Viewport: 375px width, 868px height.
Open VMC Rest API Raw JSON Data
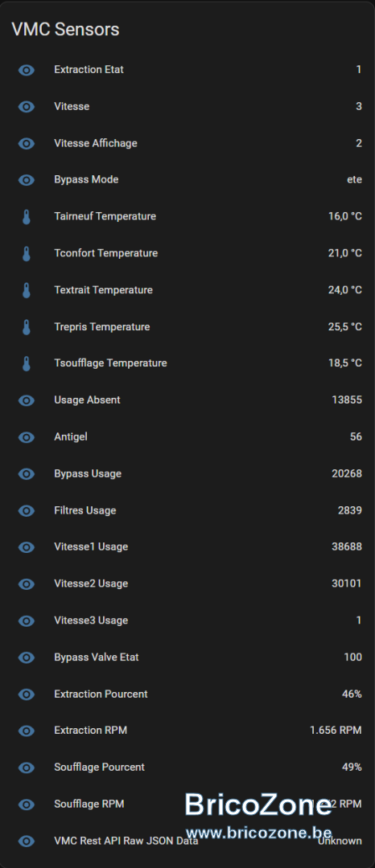pyautogui.click(x=187, y=841)
